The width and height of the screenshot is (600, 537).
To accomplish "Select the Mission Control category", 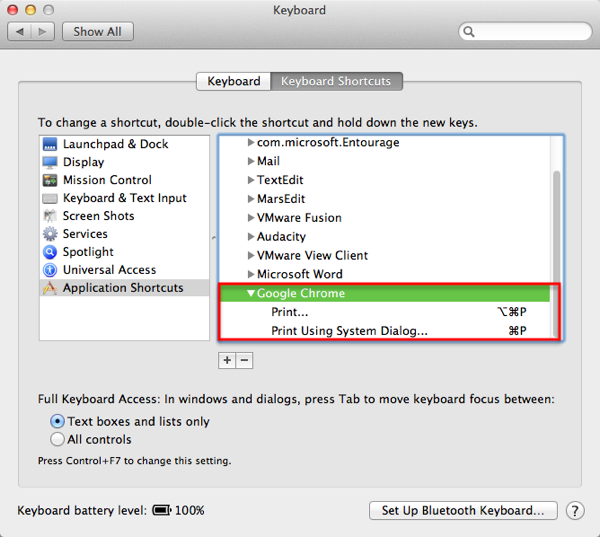I will (124, 180).
